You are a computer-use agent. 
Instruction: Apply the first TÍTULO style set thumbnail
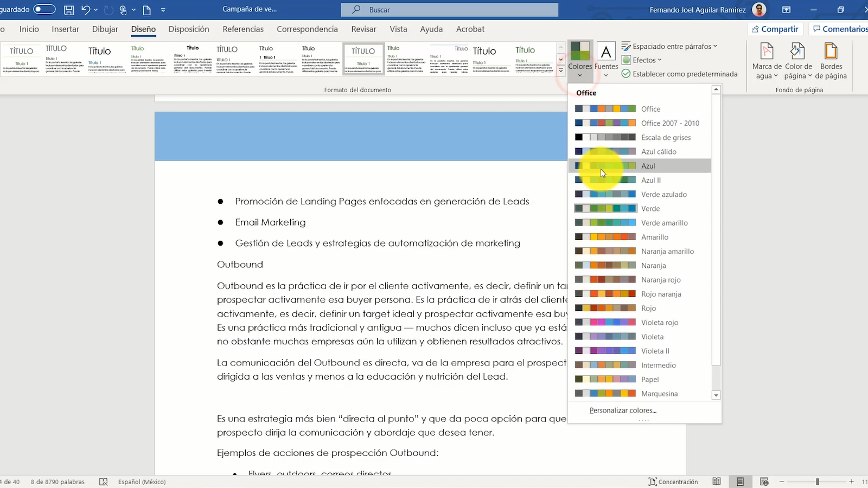click(21, 59)
